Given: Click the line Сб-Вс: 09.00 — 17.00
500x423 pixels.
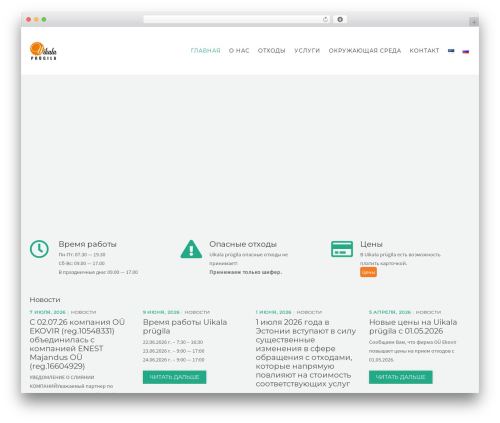Looking at the screenshot, I should click(82, 263).
